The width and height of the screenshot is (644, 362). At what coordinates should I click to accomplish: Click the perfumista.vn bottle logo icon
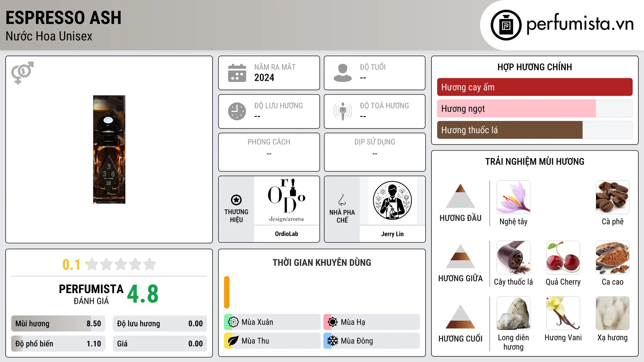[x=506, y=25]
